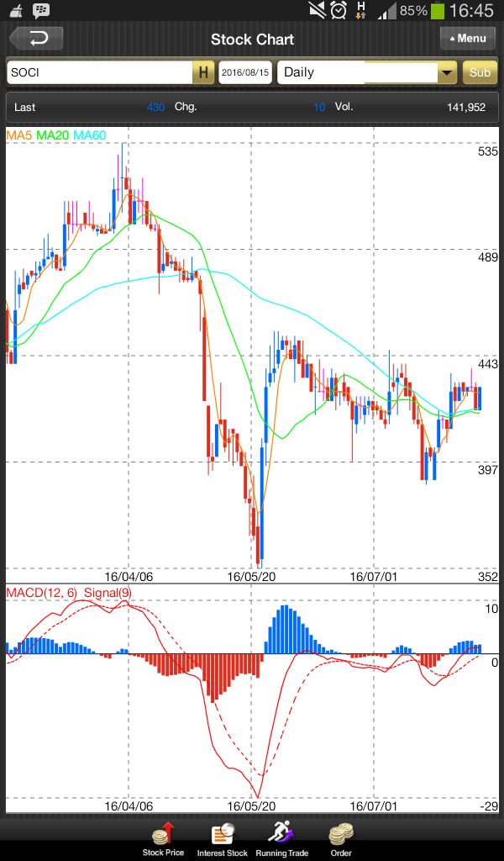Tap the clock showing 16:45
Image resolution: width=504 pixels, height=861 pixels.
pos(471,10)
